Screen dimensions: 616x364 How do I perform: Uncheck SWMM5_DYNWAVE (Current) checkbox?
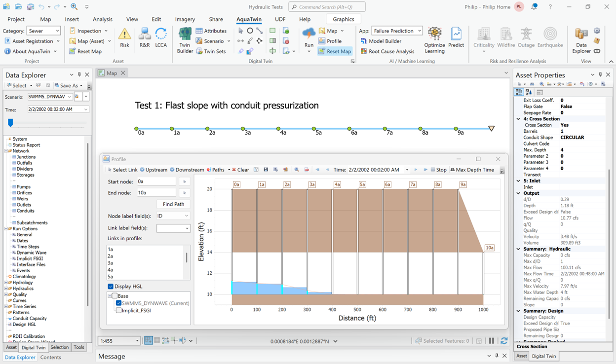click(118, 303)
